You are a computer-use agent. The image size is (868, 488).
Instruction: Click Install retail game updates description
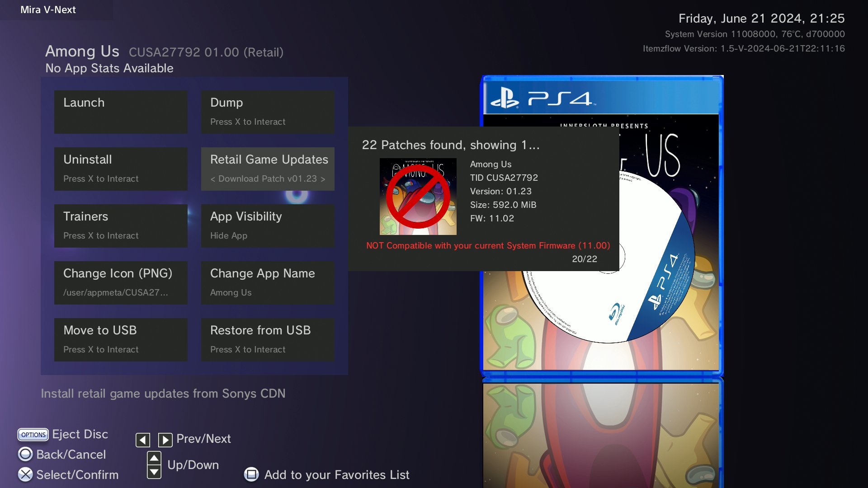point(163,394)
